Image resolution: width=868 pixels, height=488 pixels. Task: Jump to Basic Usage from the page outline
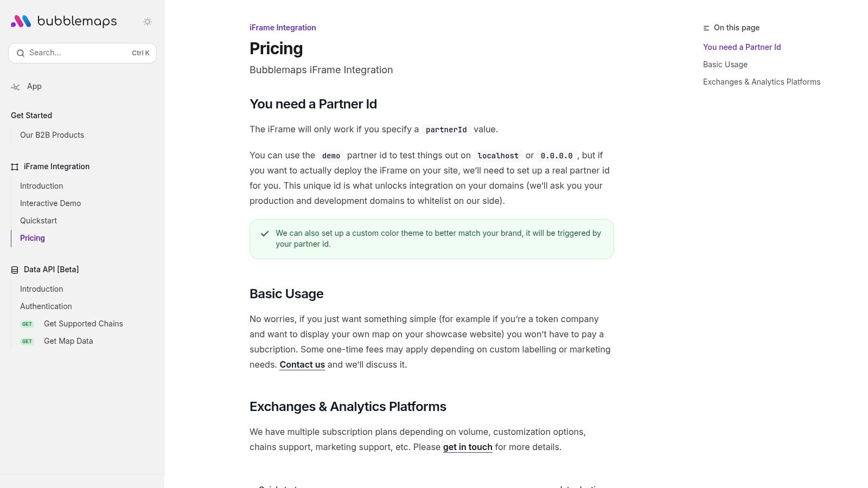(x=725, y=65)
